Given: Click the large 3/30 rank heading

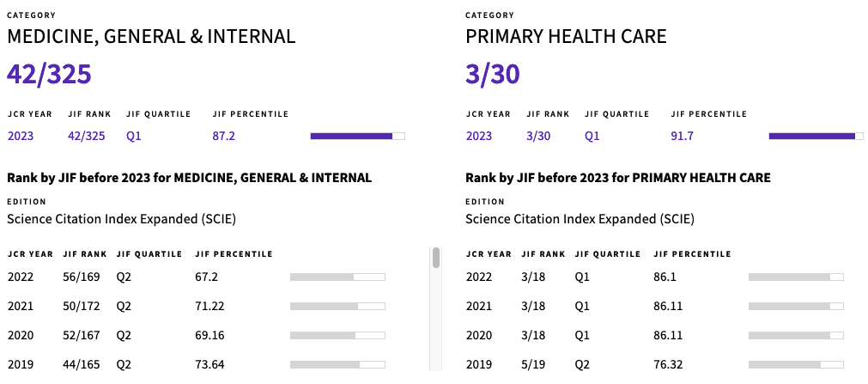Looking at the screenshot, I should 493,74.
